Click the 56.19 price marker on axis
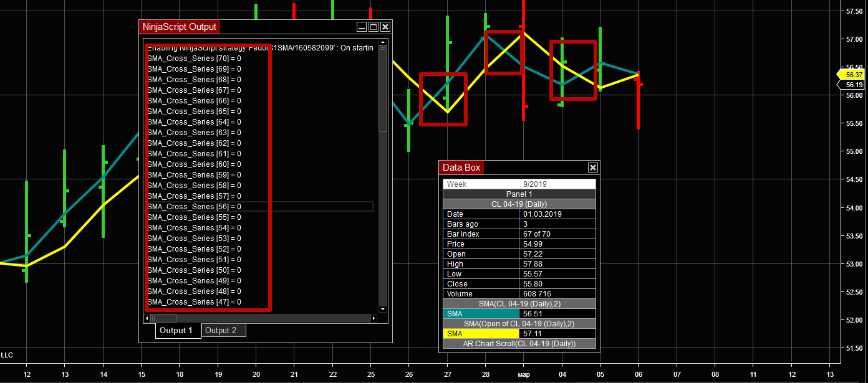868x383 pixels. coord(852,85)
